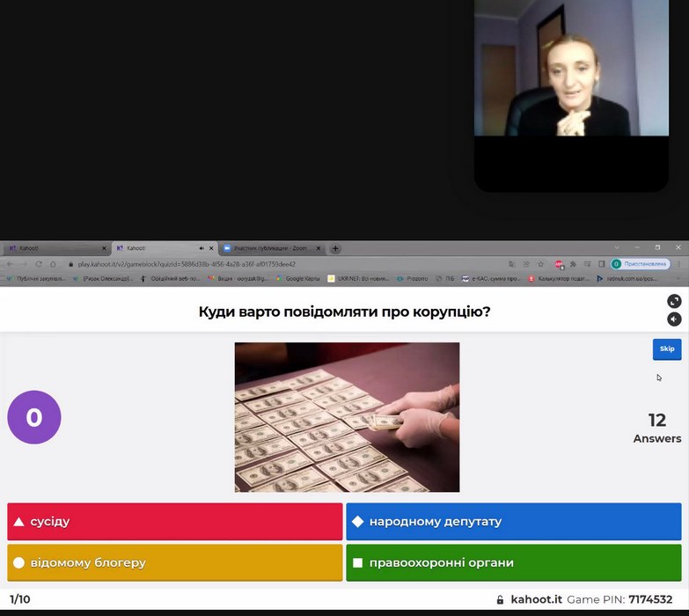This screenshot has width=689, height=616.
Task: Reload the page in browser
Action: click(38, 264)
